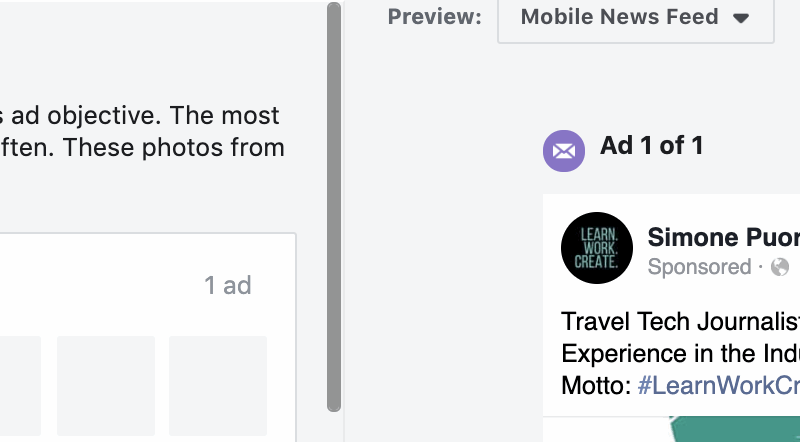The width and height of the screenshot is (800, 442).
Task: Click the globe icon next to Sponsored
Action: (780, 267)
